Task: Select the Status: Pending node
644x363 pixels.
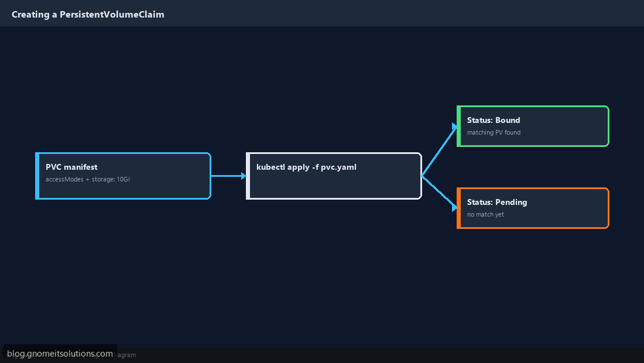Action: (533, 208)
